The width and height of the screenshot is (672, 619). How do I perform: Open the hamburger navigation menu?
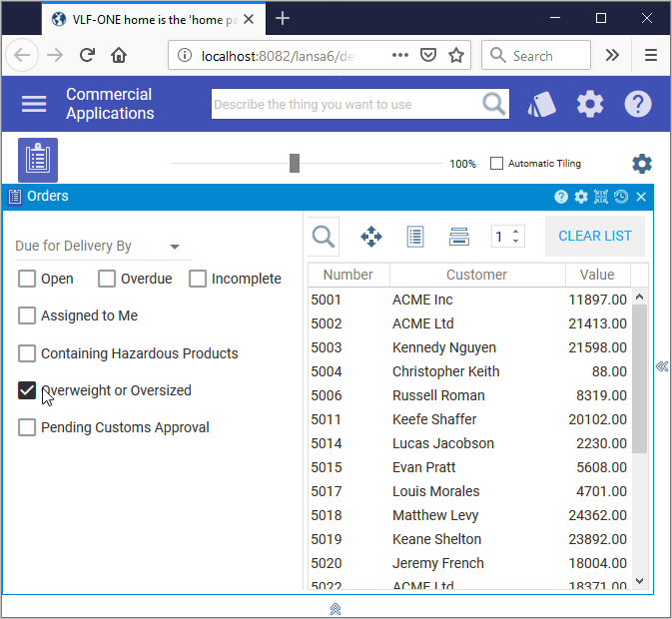pos(34,104)
